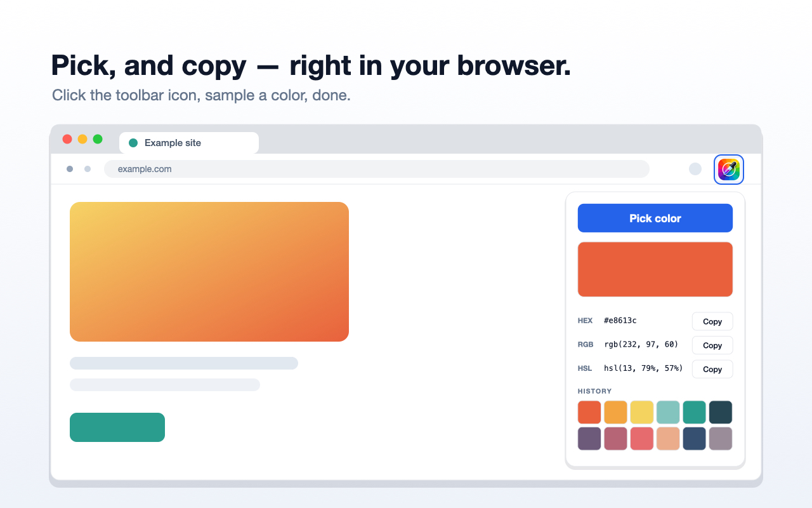Click the RGB label in the popup
Screen dimensions: 812x508
pyautogui.click(x=586, y=345)
